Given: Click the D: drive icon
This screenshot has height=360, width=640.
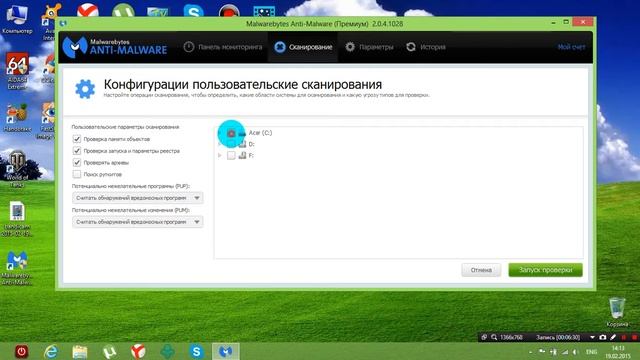Looking at the screenshot, I should [242, 144].
